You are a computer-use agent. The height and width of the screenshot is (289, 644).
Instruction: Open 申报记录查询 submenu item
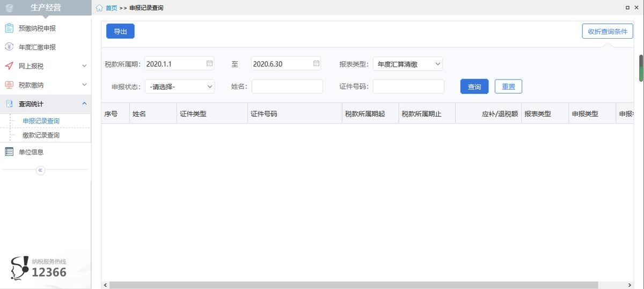click(41, 121)
